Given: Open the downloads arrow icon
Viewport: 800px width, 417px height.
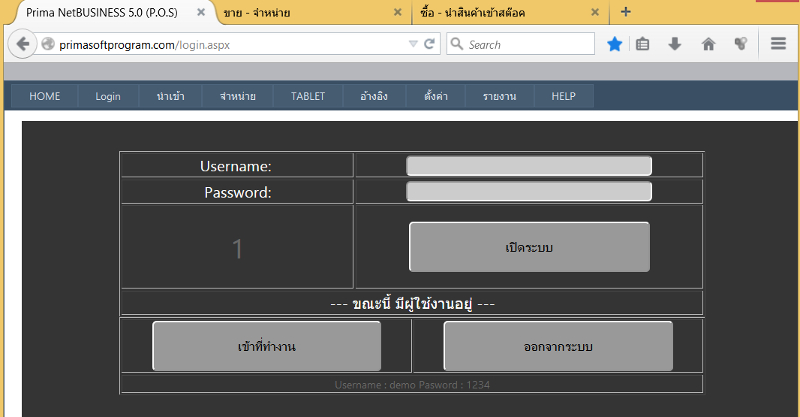Looking at the screenshot, I should coord(674,44).
